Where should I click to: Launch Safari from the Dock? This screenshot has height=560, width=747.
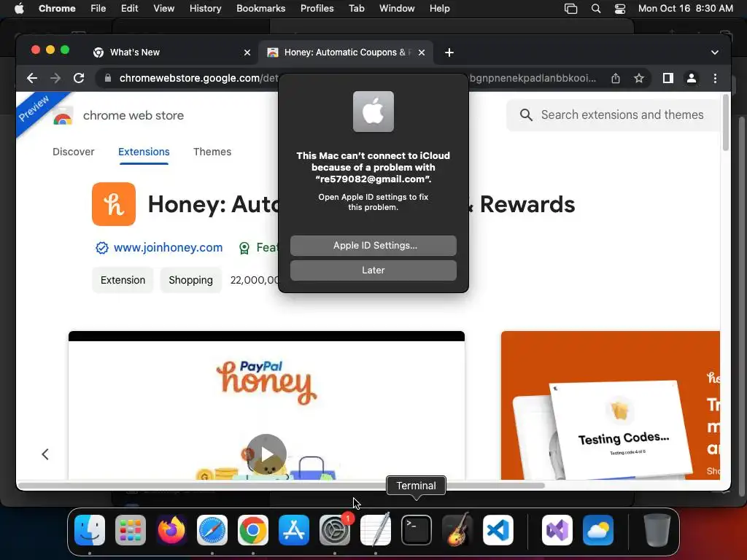tap(212, 530)
